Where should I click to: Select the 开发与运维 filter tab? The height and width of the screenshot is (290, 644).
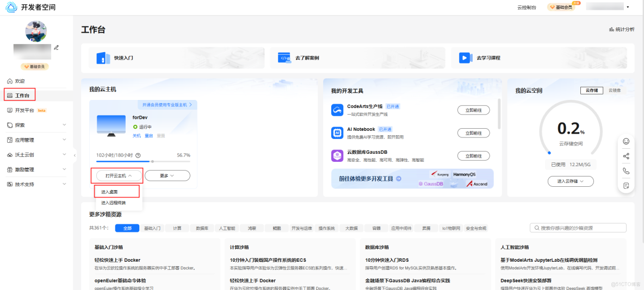point(302,229)
